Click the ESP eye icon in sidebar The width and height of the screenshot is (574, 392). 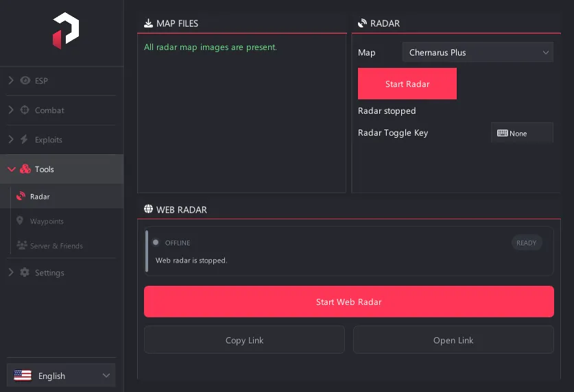click(x=25, y=80)
